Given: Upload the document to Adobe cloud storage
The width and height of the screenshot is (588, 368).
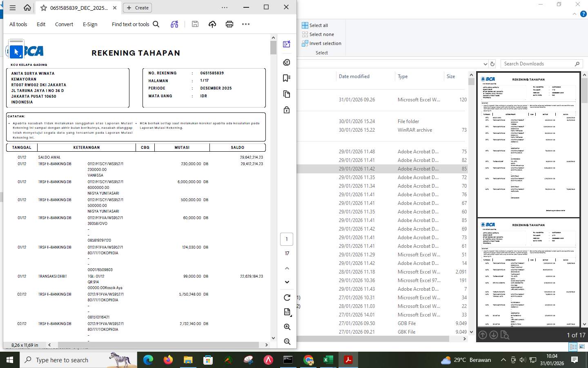Looking at the screenshot, I should click(212, 24).
